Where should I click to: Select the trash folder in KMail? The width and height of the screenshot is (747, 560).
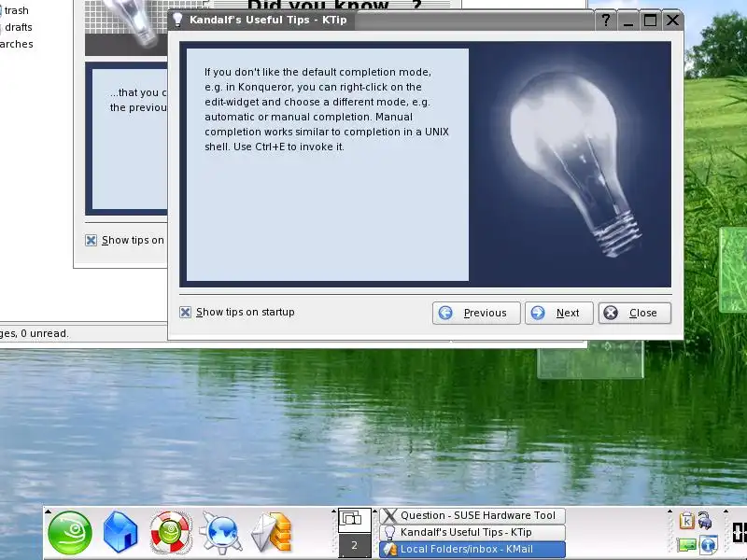[16, 10]
